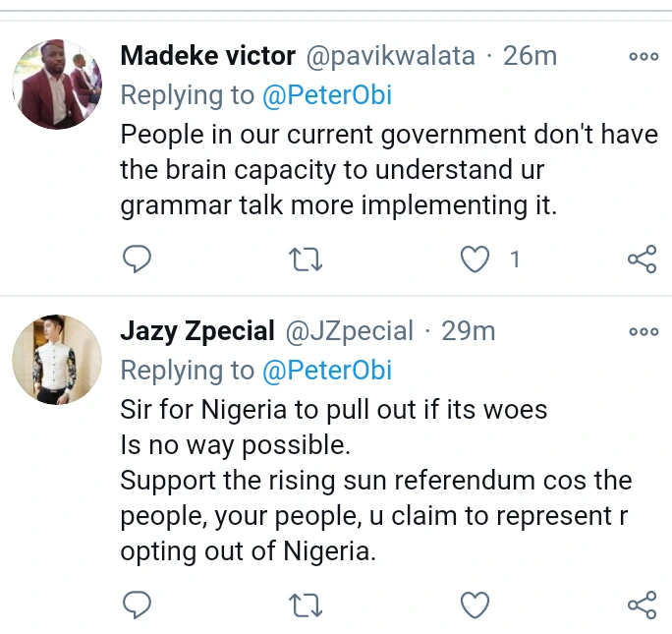Open the Madeke victor display name
This screenshot has height=634, width=672.
click(x=206, y=56)
